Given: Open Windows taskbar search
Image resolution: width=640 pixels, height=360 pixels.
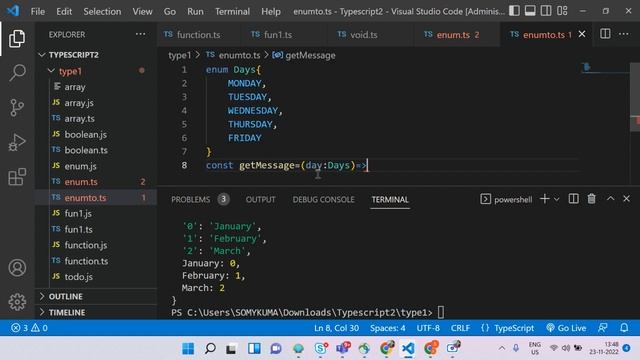Looking at the screenshot, I should 210,348.
